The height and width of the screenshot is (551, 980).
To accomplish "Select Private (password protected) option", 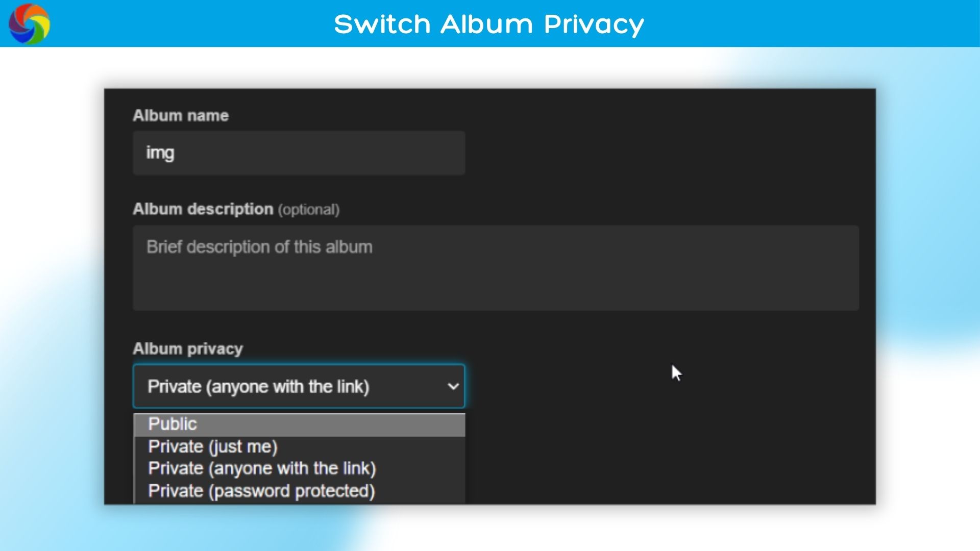I will click(261, 491).
